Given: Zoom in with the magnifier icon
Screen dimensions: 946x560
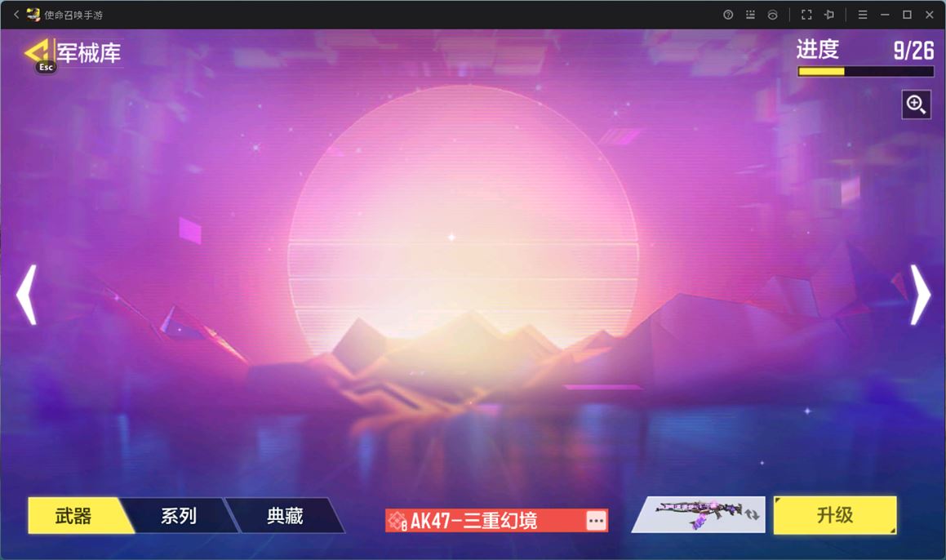Looking at the screenshot, I should (916, 104).
